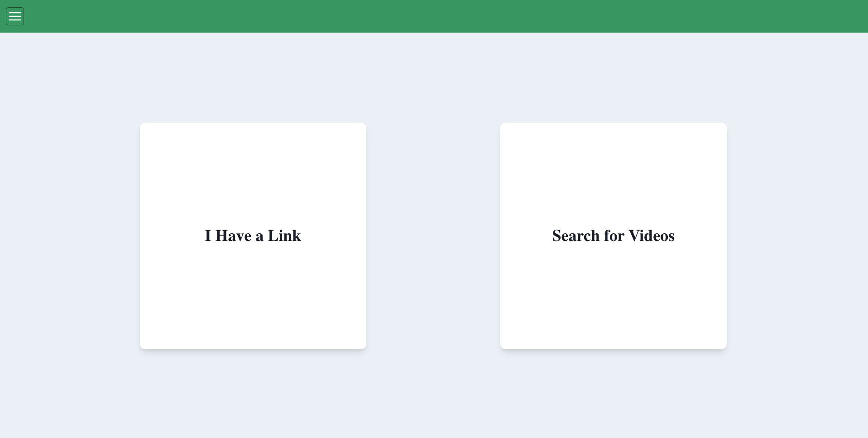Tap the three horizontal lines button
The image size is (868, 438).
point(15,16)
